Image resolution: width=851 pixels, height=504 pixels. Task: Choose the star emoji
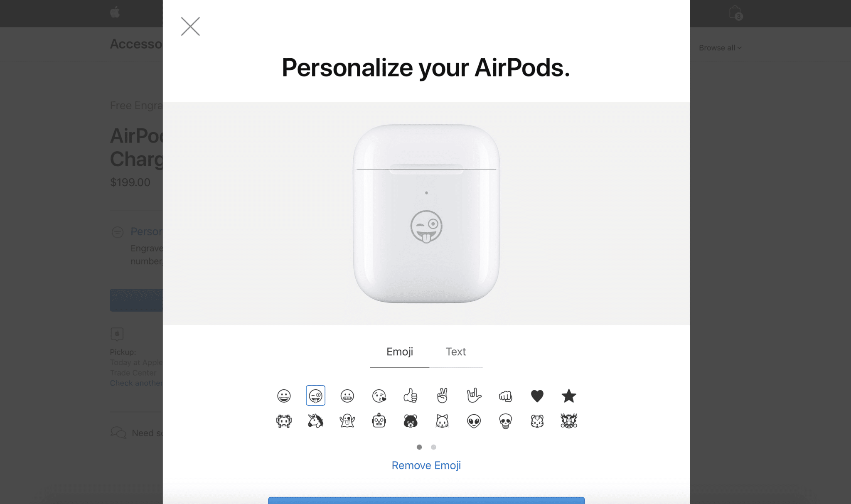(568, 396)
